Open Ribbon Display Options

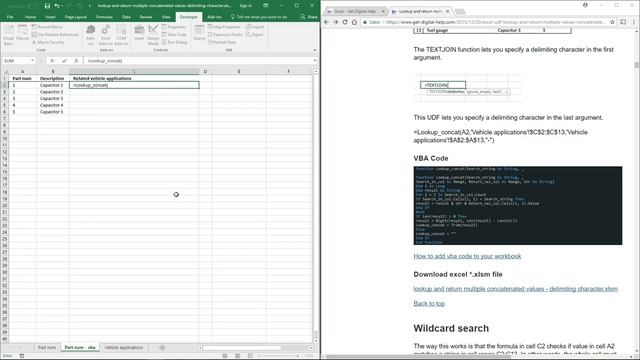coord(266,6)
